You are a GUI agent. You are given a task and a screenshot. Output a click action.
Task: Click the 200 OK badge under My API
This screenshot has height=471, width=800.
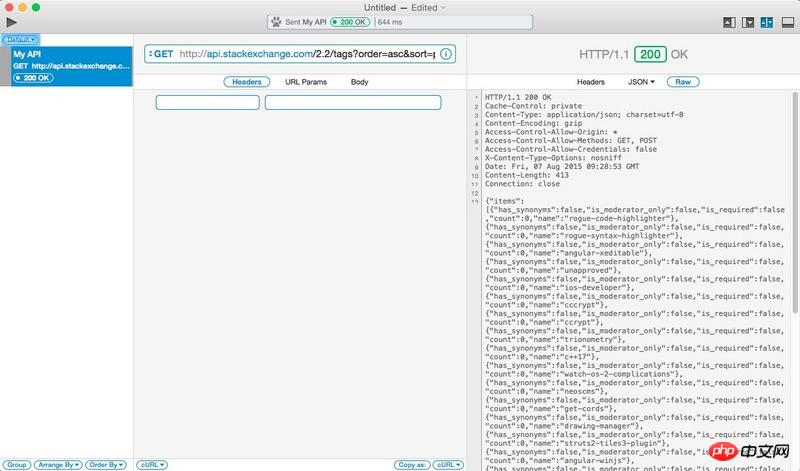(34, 78)
